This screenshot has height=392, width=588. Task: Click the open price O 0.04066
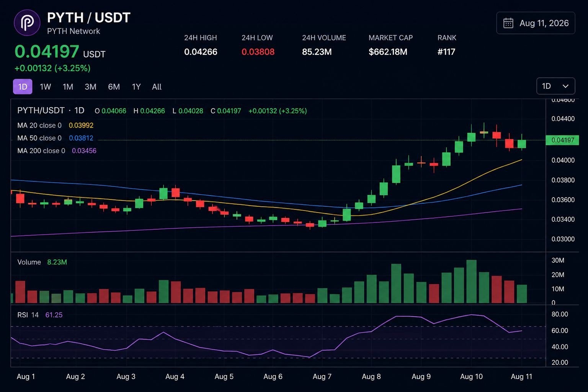(111, 111)
